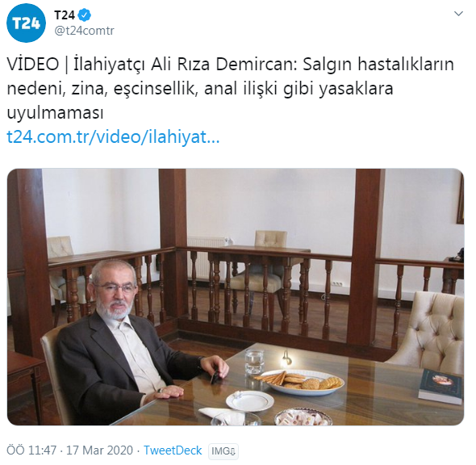476x465 pixels.
Task: Open the T24 profile avatar
Action: click(26, 23)
